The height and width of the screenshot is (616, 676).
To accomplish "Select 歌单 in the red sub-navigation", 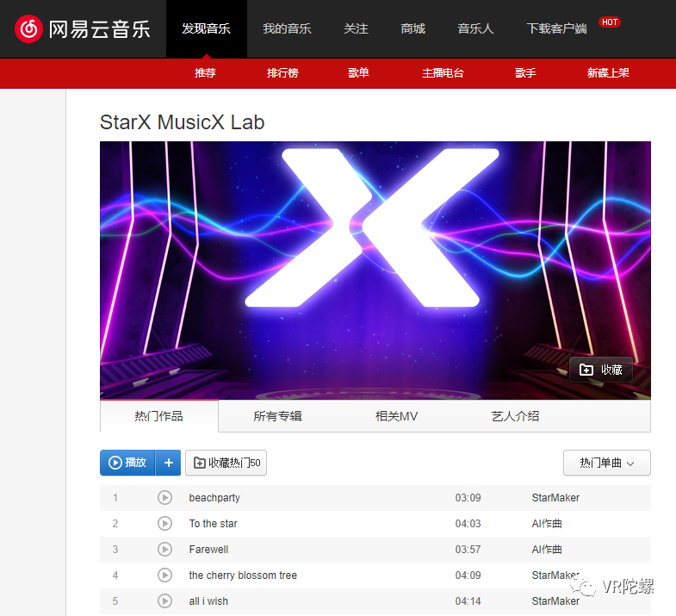I will coord(359,73).
